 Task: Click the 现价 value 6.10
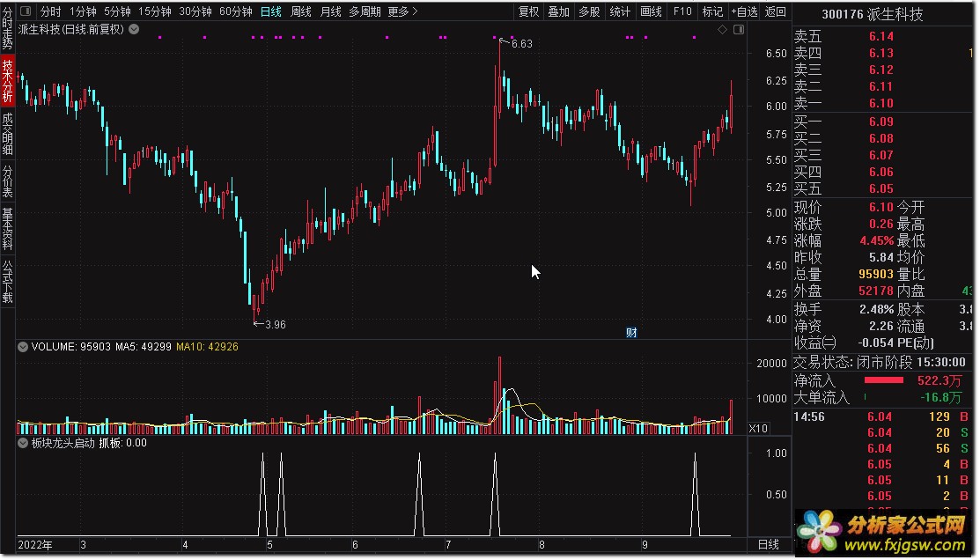tap(881, 208)
